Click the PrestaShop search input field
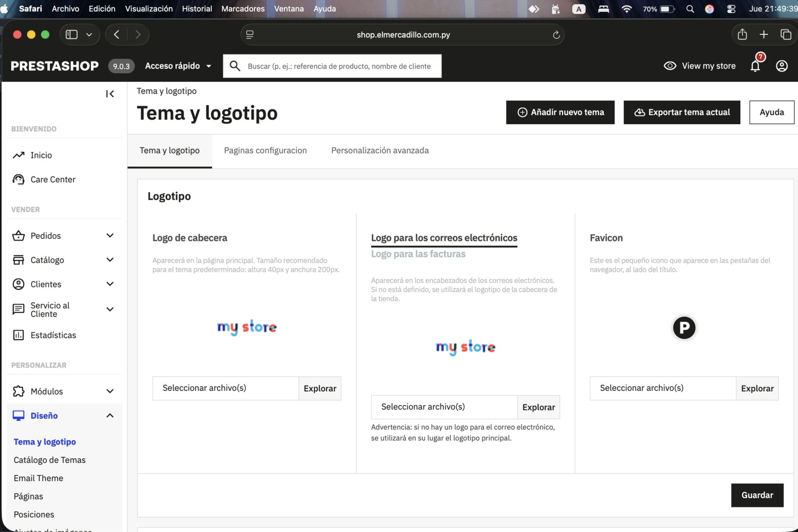798x532 pixels. 339,66
